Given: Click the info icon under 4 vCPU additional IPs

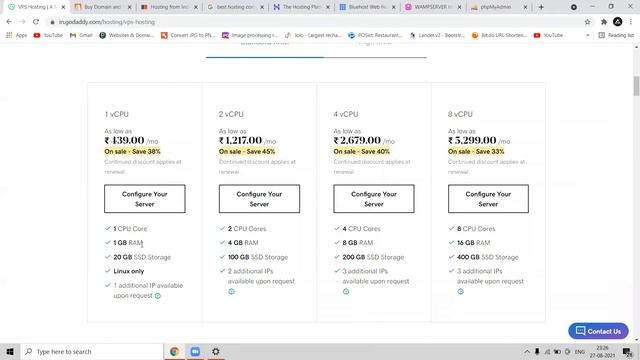Looking at the screenshot, I should click(x=346, y=291).
